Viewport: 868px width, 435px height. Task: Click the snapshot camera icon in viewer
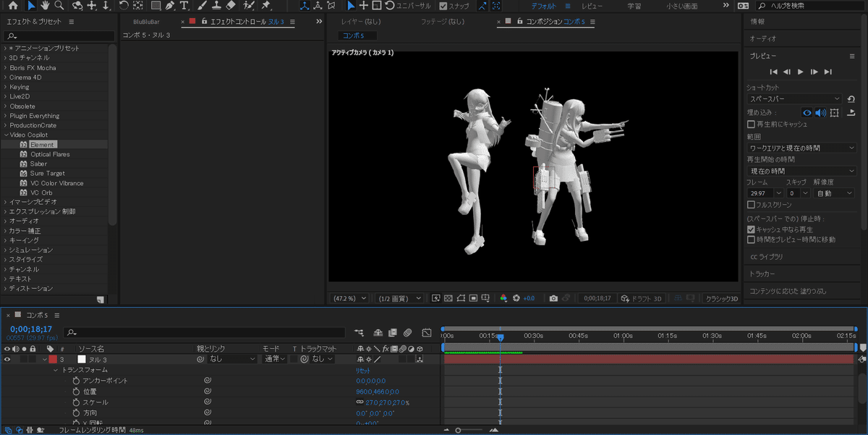pyautogui.click(x=553, y=298)
